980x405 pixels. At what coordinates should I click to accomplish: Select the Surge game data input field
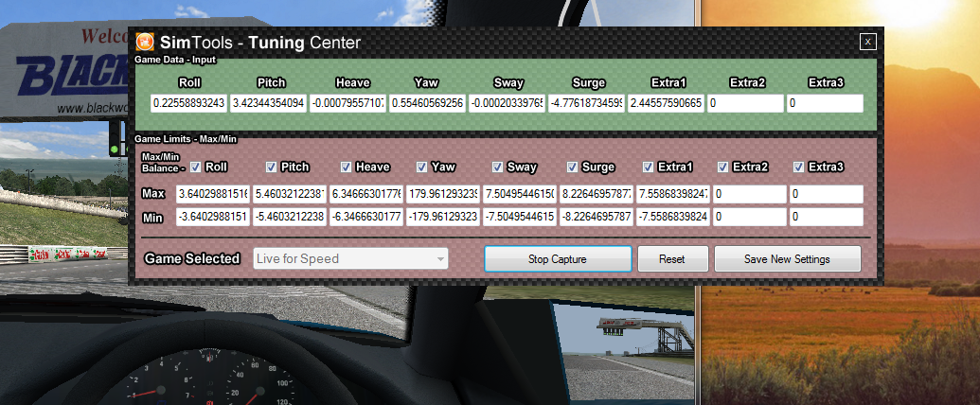[x=586, y=104]
